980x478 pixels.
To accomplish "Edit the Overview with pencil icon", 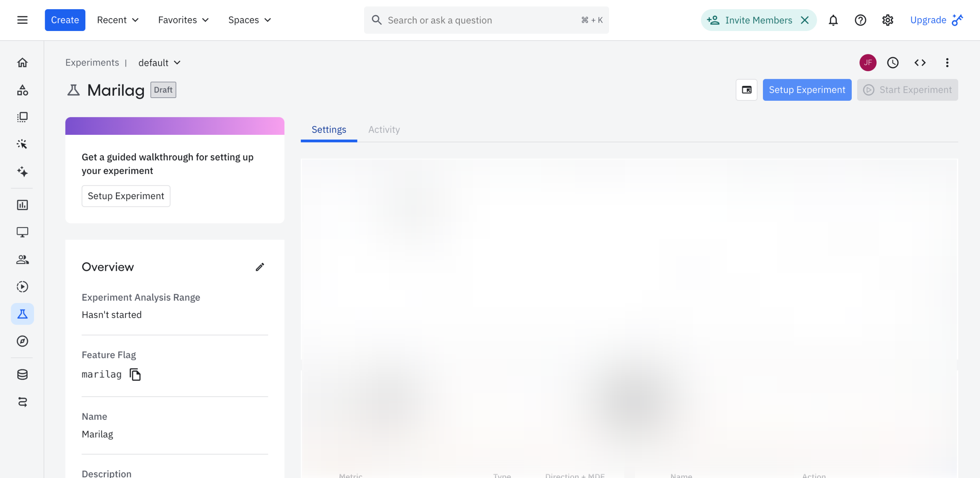I will [x=260, y=267].
